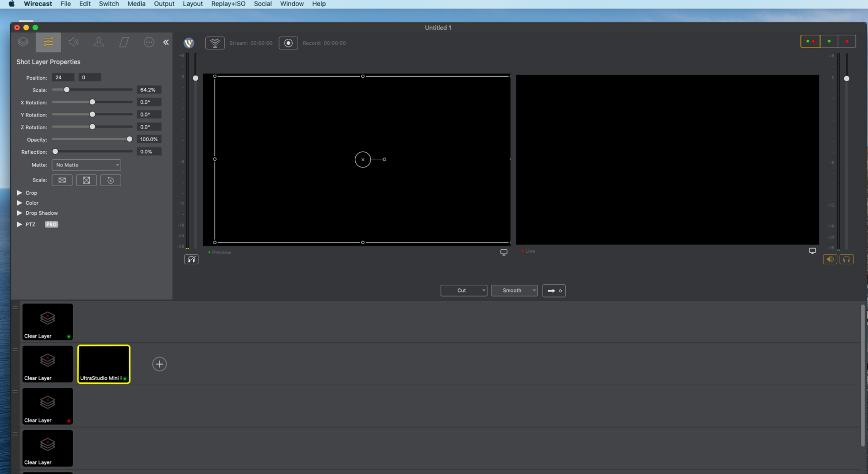The width and height of the screenshot is (868, 474).
Task: Open the Switch menu
Action: coord(109,4)
